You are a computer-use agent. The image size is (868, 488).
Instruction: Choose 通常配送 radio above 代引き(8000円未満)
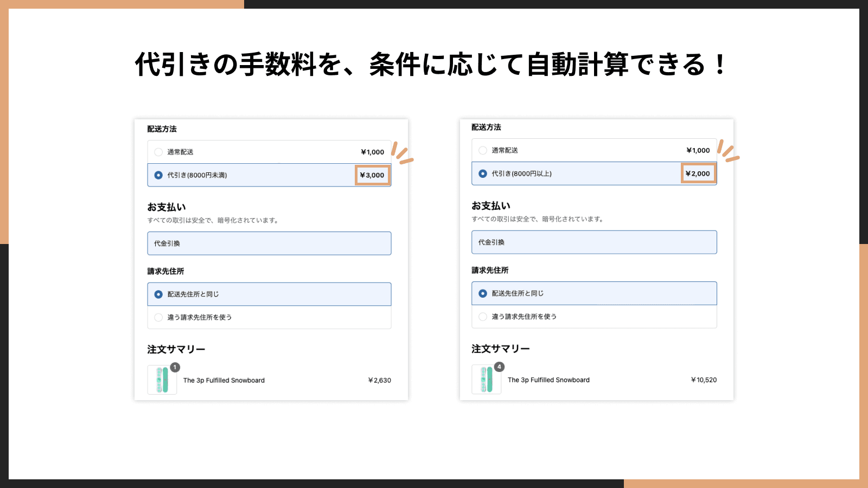click(158, 152)
